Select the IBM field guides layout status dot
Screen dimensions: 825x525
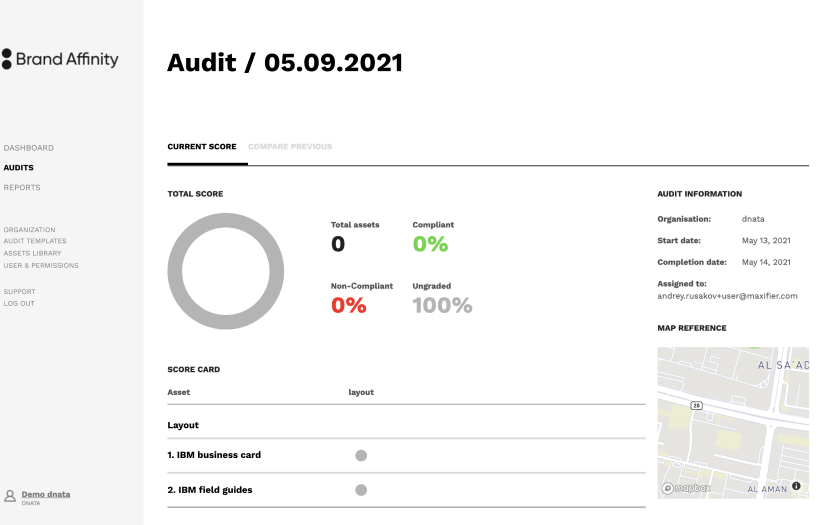(361, 490)
